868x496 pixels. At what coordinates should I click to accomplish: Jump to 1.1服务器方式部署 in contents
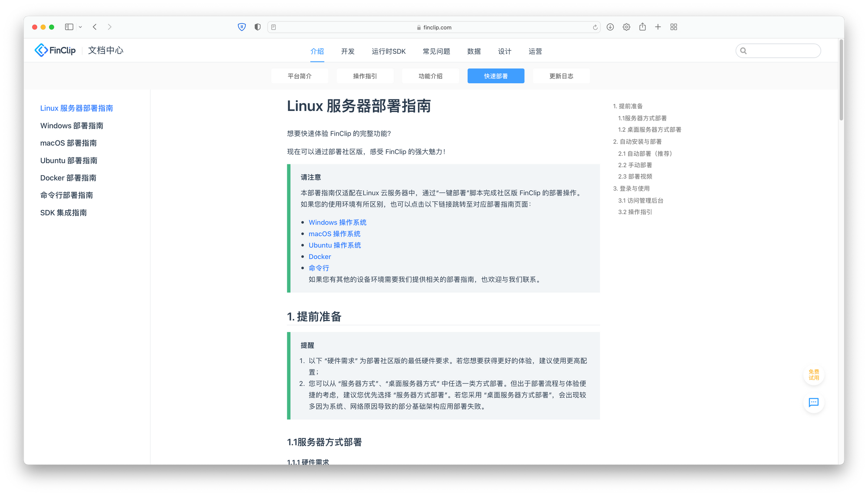pyautogui.click(x=642, y=118)
